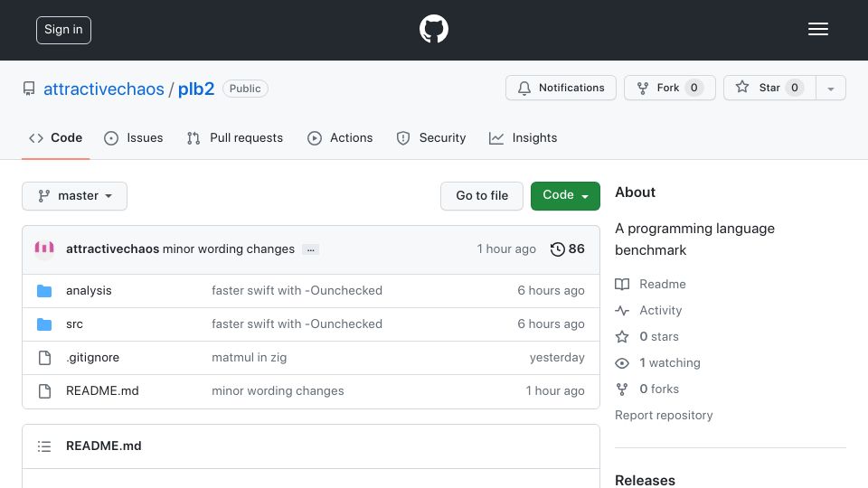868x488 pixels.
Task: Click the Public visibility badge
Action: coord(245,89)
